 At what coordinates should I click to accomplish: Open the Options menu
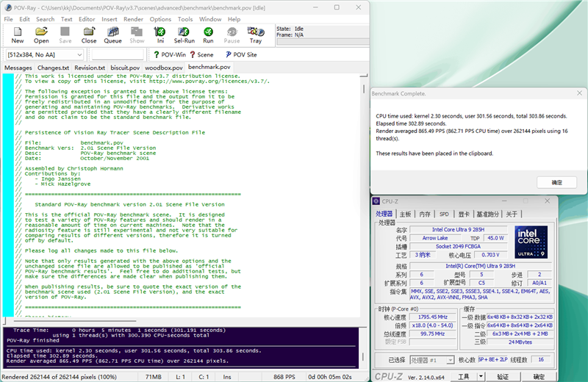point(160,19)
